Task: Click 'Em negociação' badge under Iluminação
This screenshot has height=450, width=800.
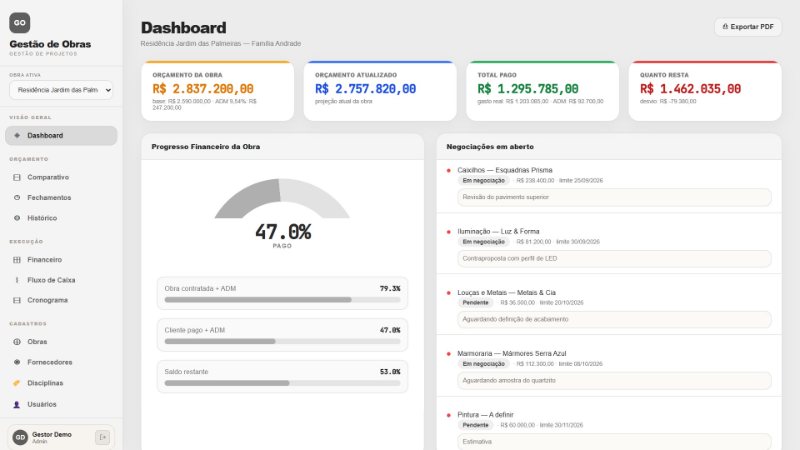Action: pos(483,242)
